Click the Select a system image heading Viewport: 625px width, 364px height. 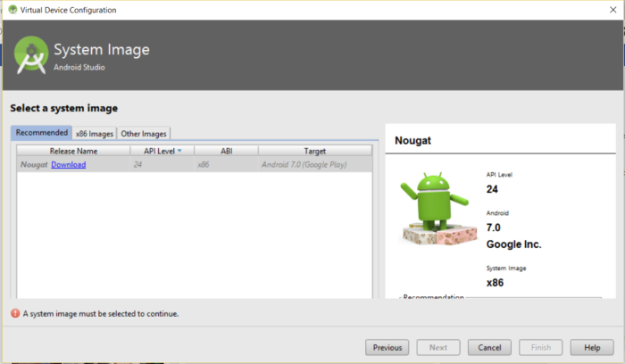pyautogui.click(x=63, y=108)
